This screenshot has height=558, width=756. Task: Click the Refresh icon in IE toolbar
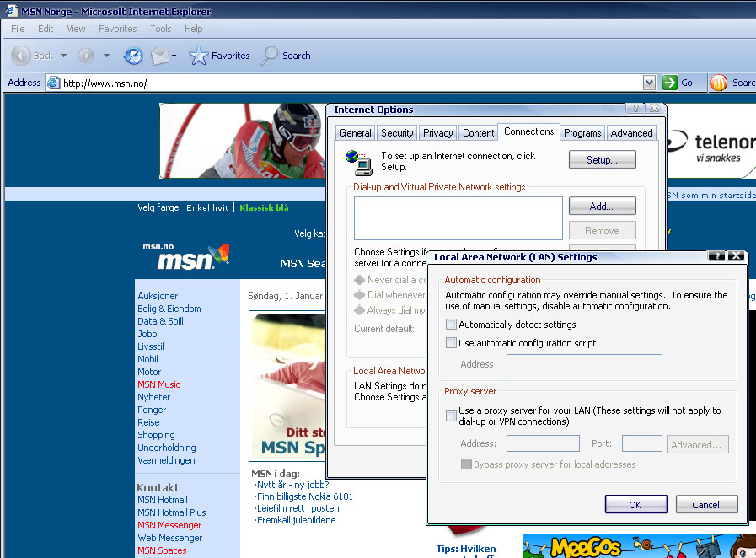tap(133, 56)
